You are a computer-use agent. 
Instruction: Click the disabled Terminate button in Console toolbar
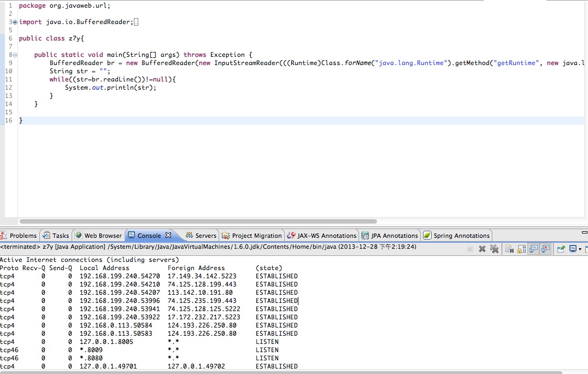470,249
